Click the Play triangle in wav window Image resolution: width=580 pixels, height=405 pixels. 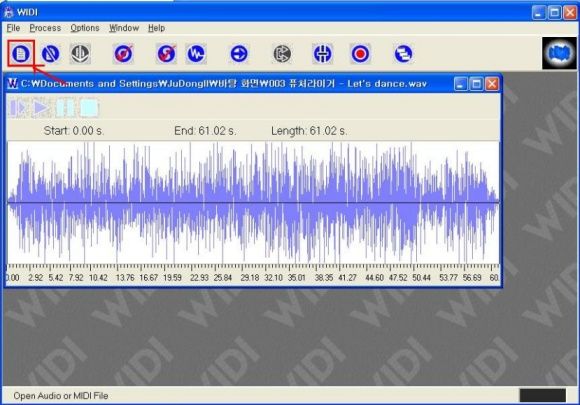(x=41, y=108)
